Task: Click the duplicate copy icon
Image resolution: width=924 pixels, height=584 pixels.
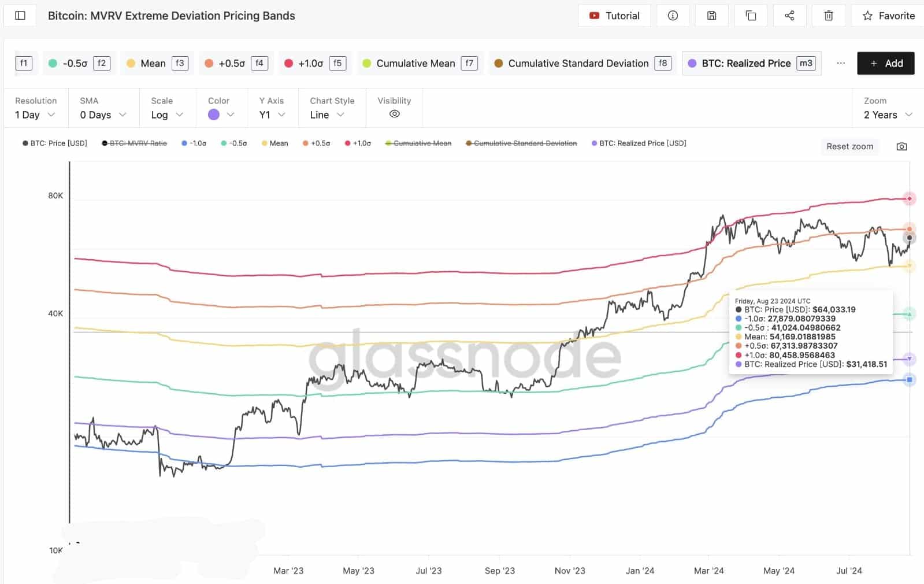Action: [751, 16]
